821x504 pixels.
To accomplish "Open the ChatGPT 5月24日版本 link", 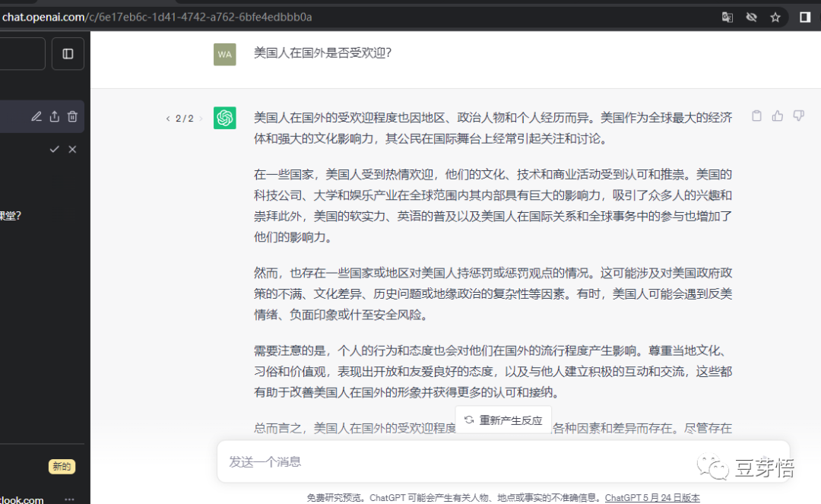I will [x=652, y=498].
